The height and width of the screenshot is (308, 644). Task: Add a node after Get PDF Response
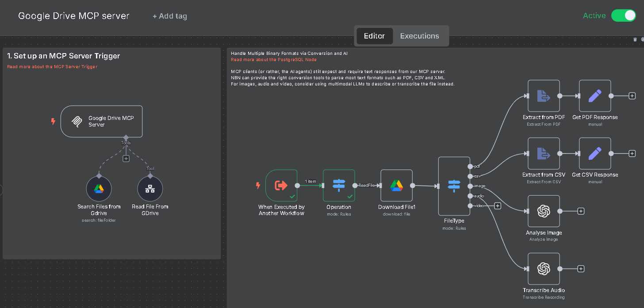click(632, 96)
